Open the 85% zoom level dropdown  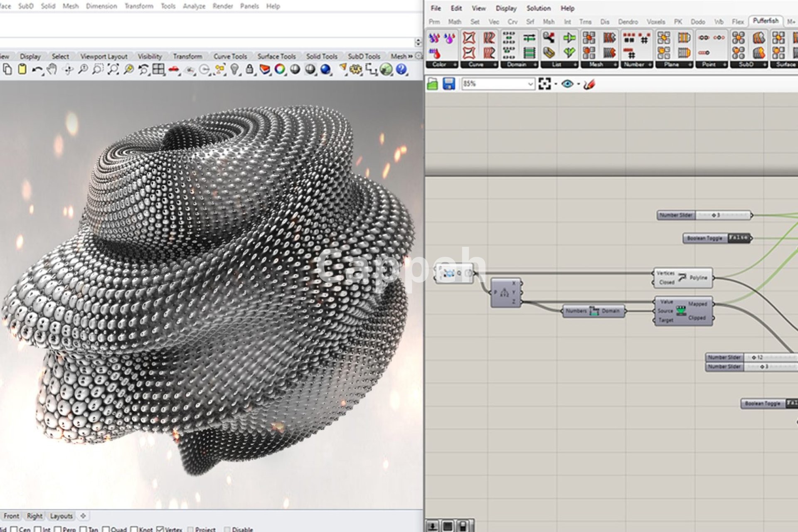point(530,84)
